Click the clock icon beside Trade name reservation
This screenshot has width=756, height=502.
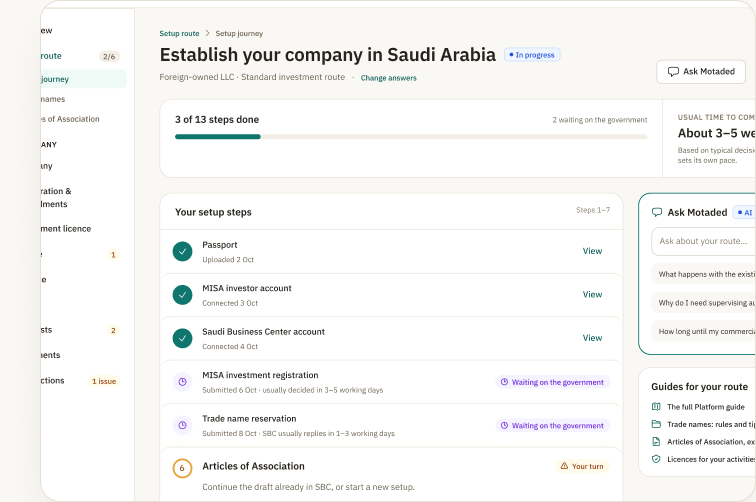tap(182, 425)
